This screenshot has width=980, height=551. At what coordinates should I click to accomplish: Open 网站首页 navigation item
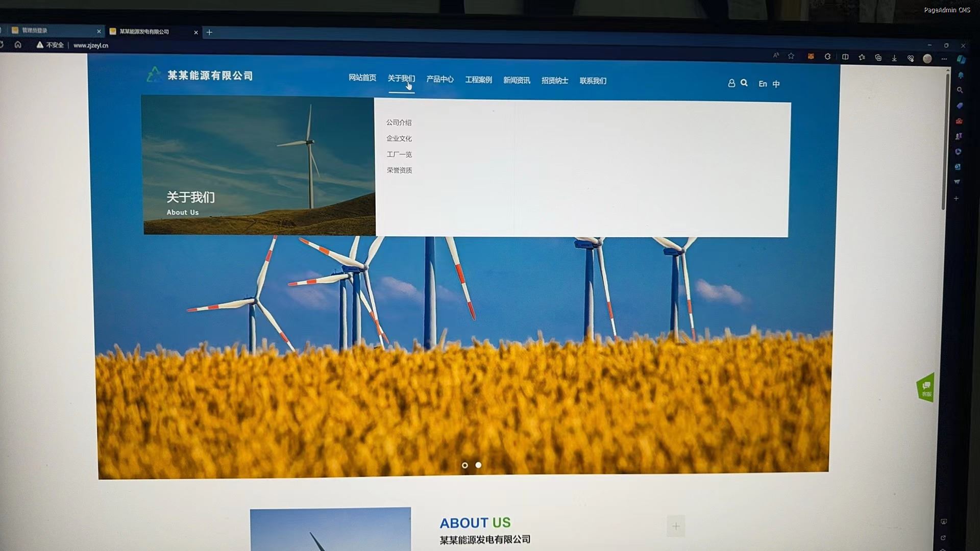[x=362, y=78]
